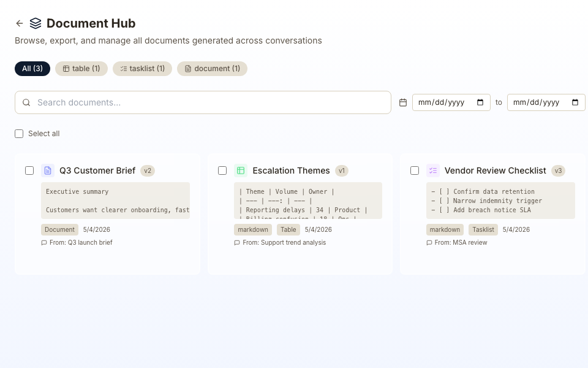Click the Document tag on Q3 brief

coord(59,229)
